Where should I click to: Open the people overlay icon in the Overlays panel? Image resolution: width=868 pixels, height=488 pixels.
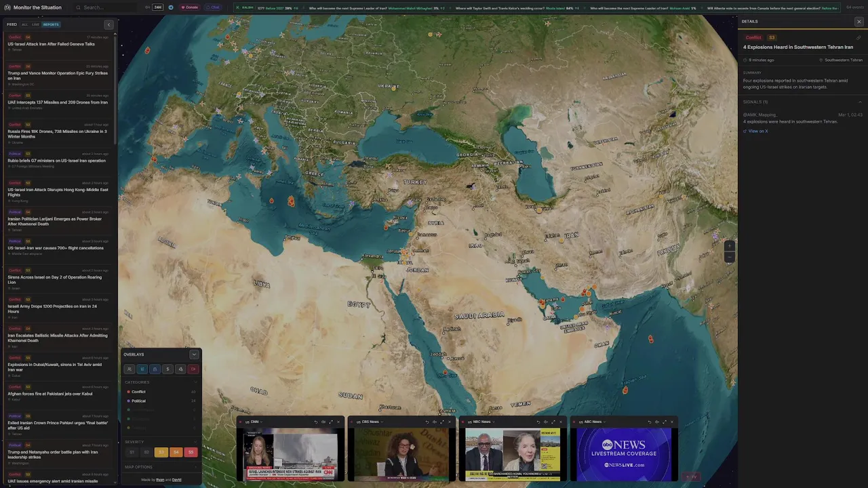(x=130, y=369)
